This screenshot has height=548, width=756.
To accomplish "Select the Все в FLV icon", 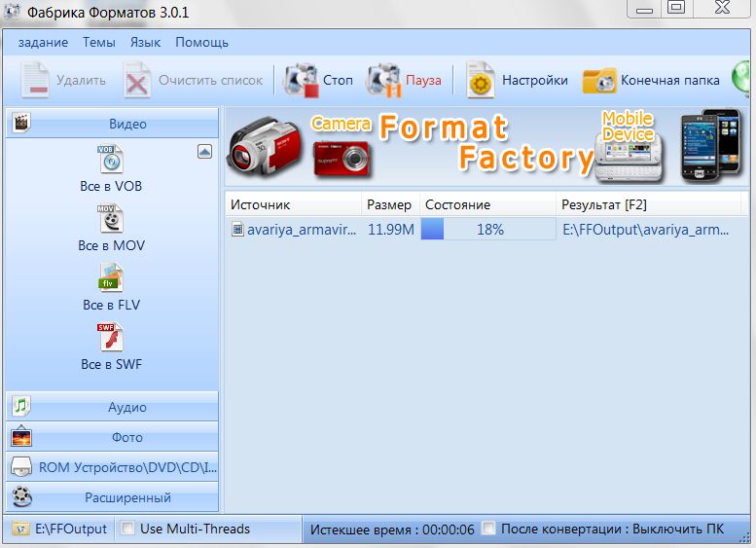I will pos(111,277).
